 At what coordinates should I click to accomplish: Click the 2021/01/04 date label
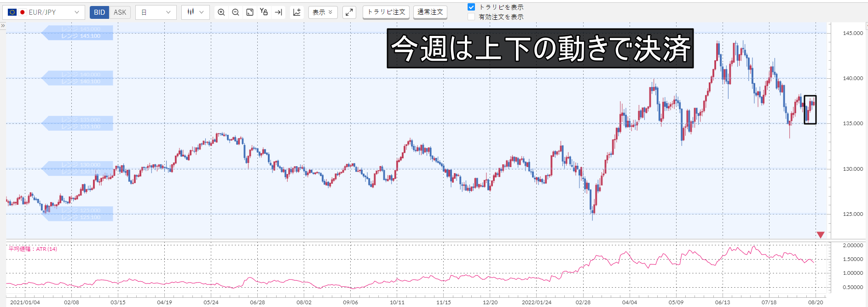25,302
